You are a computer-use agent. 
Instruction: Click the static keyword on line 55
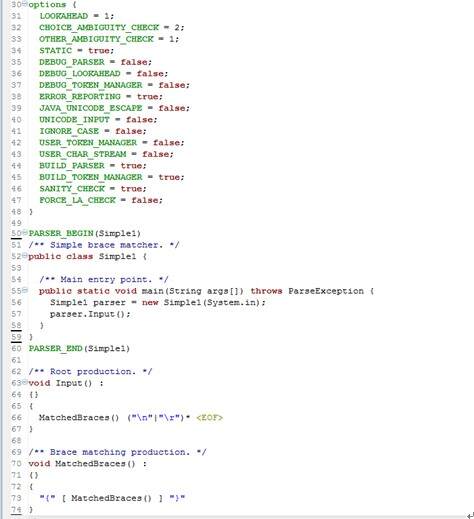pyautogui.click(x=93, y=291)
